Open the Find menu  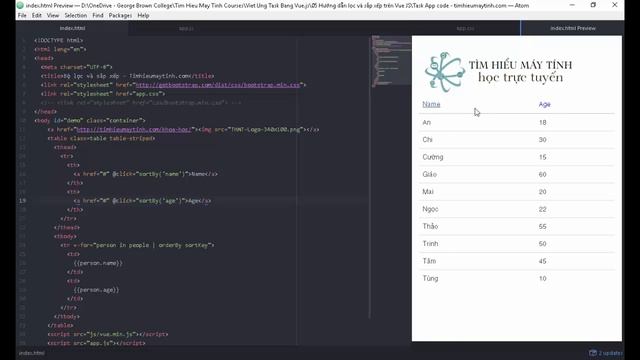[98, 16]
